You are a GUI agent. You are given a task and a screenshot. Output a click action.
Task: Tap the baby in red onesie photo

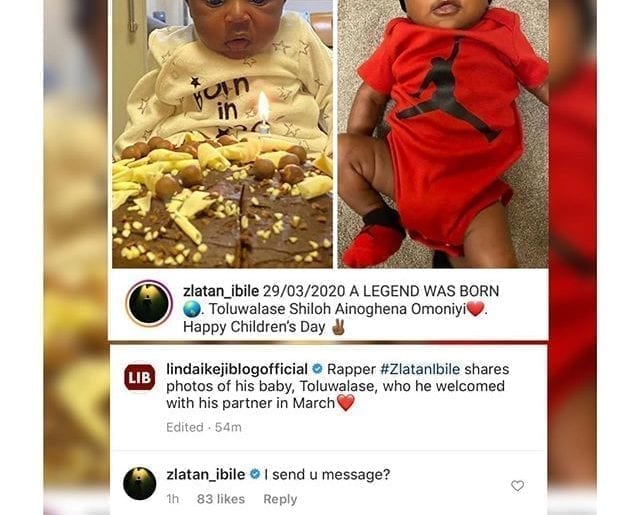(442, 134)
